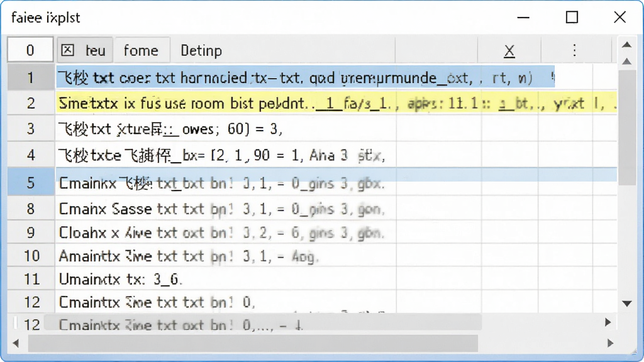This screenshot has width=644, height=362.
Task: Click the text "Umainxtx tx: 3_6."
Action: click(x=120, y=280)
